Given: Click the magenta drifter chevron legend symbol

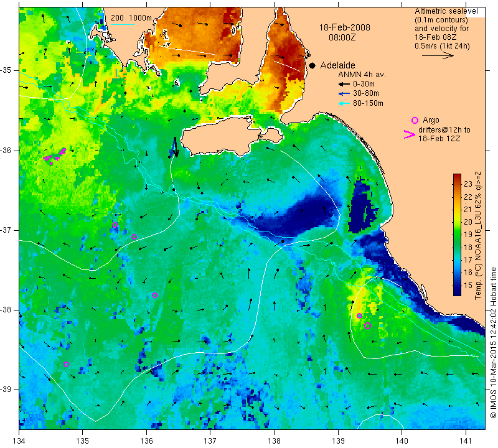Looking at the screenshot, I should (x=409, y=134).
